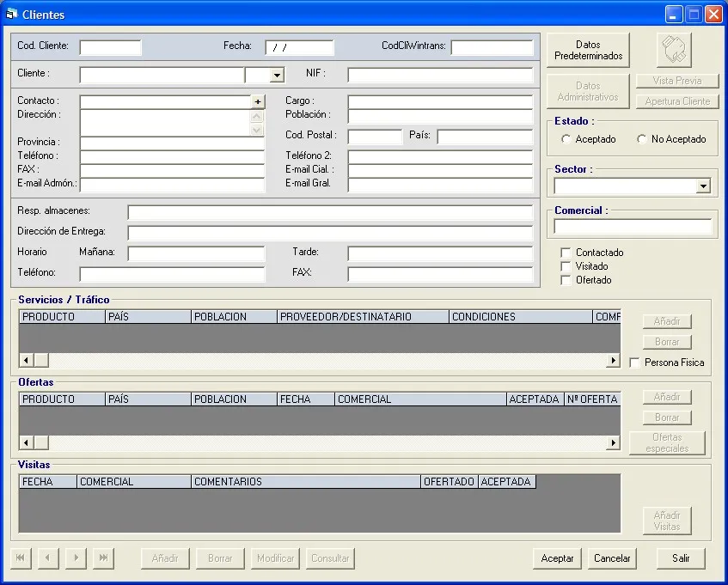Viewport: 728px width, 585px height.
Task: Click Servicios / Tráfico grid left scroll arrow
Action: (27, 360)
